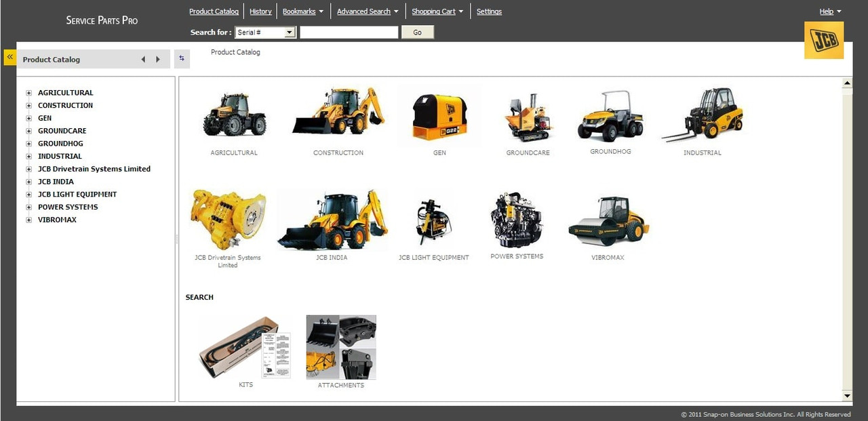Click the JCB logo

pyautogui.click(x=824, y=40)
